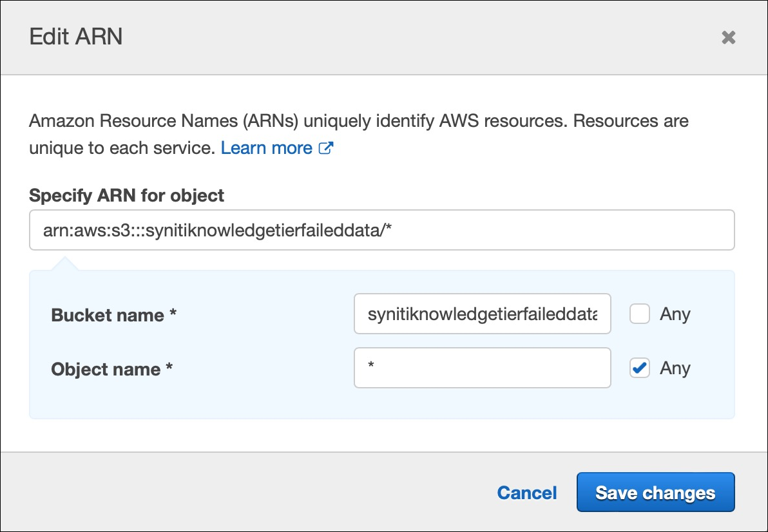The height and width of the screenshot is (532, 768).
Task: Click the Edit ARN dialog title
Action: [x=76, y=37]
